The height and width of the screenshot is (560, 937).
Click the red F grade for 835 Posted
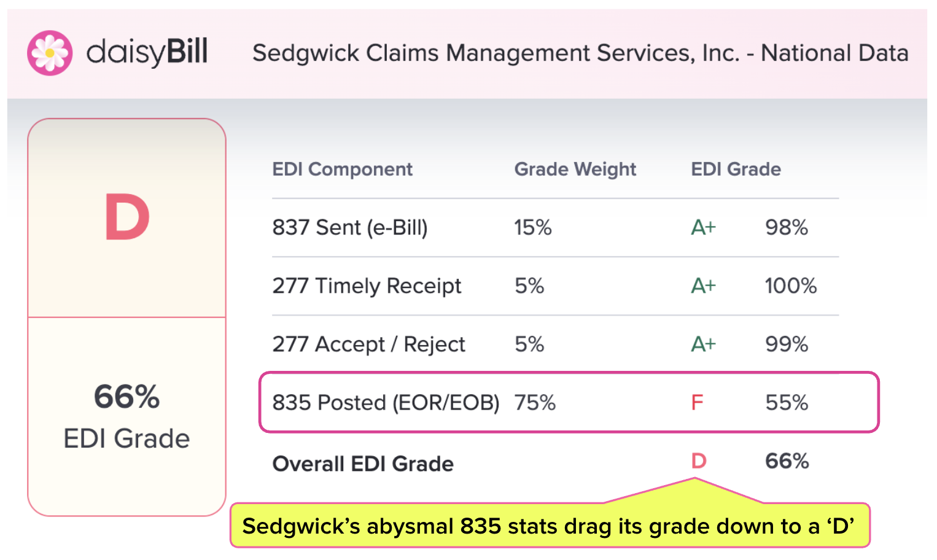697,403
